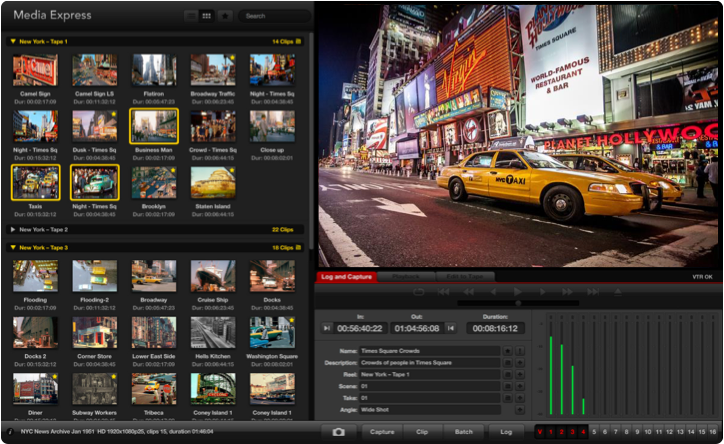Click the jog shuttle slider below transport
Screen dimensions: 724x444
pos(518,303)
